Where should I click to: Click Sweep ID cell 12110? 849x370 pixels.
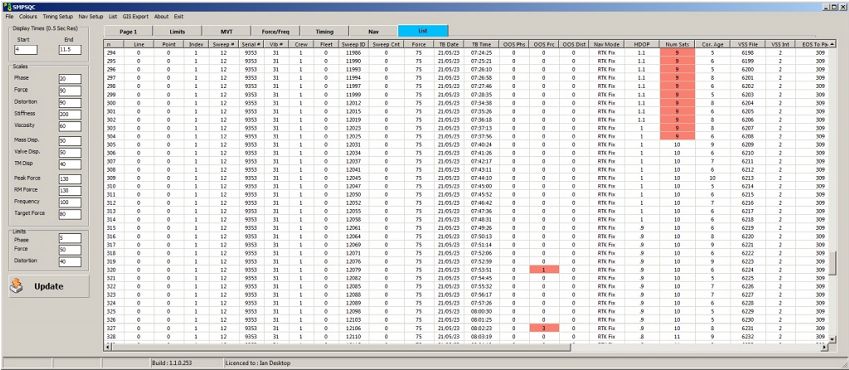[x=353, y=336]
